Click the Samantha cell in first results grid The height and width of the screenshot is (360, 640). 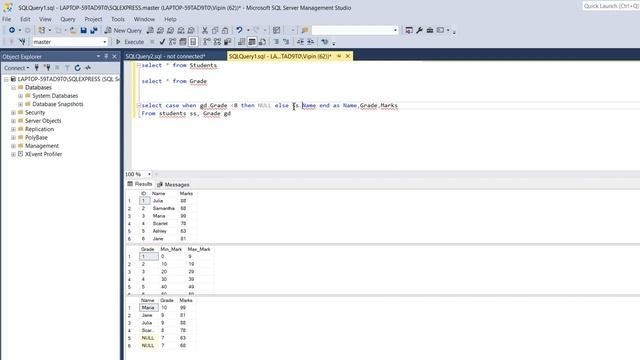pyautogui.click(x=163, y=209)
